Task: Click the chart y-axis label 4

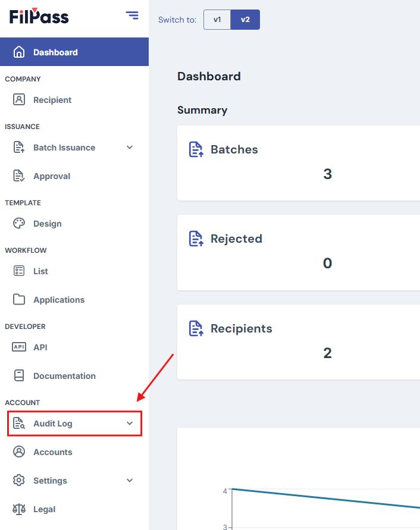Action: click(x=225, y=491)
